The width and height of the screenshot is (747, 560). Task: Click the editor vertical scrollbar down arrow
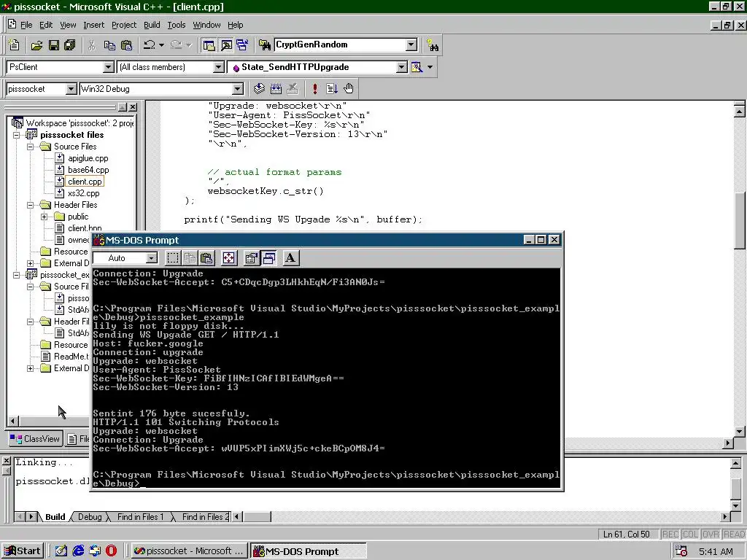tap(740, 432)
